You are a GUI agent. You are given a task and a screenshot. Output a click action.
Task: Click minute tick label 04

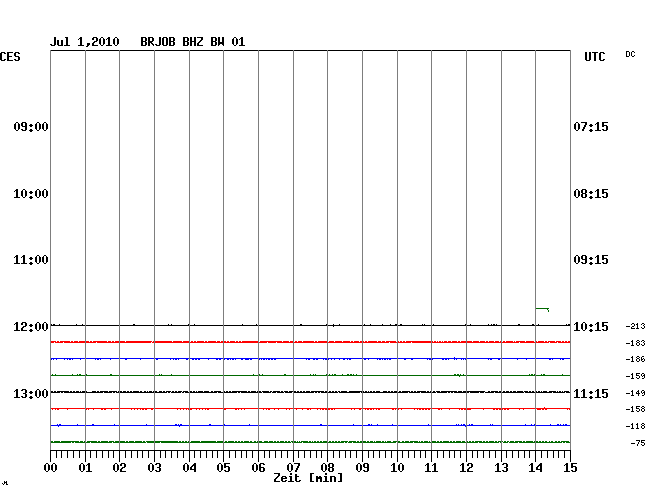(189, 468)
